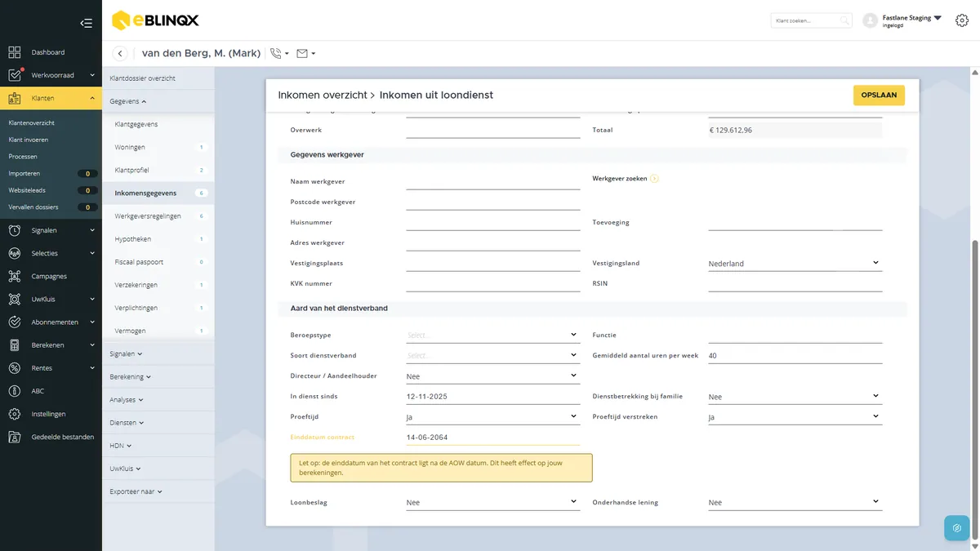Click the user avatar icon in the header

(870, 20)
